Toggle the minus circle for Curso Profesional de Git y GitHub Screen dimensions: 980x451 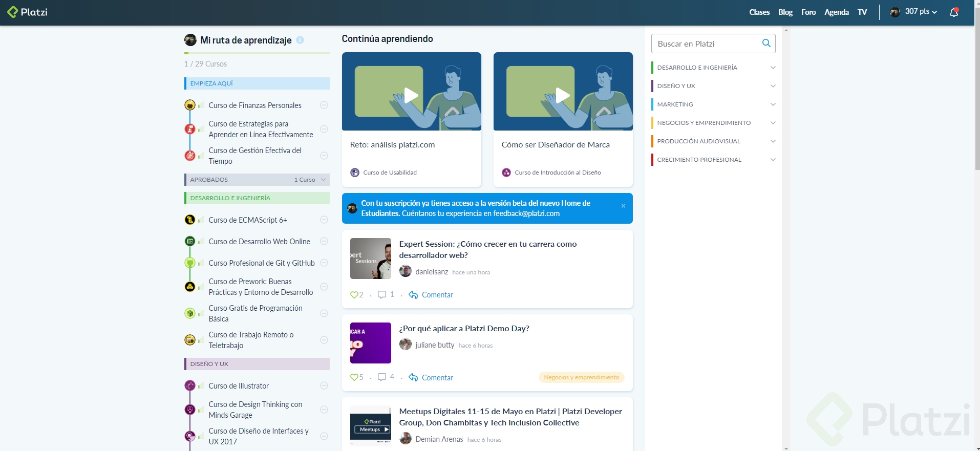[x=324, y=263]
